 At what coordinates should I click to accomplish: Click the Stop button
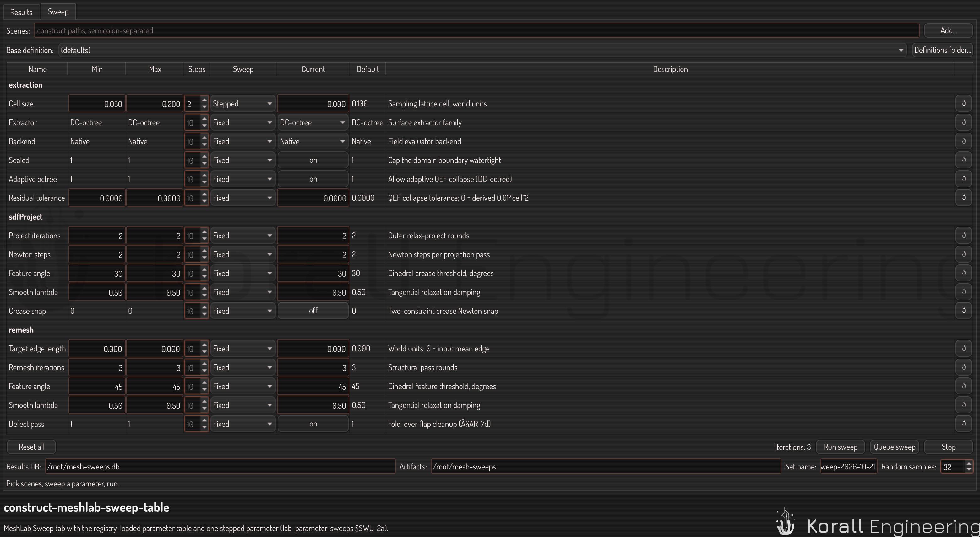(x=948, y=447)
